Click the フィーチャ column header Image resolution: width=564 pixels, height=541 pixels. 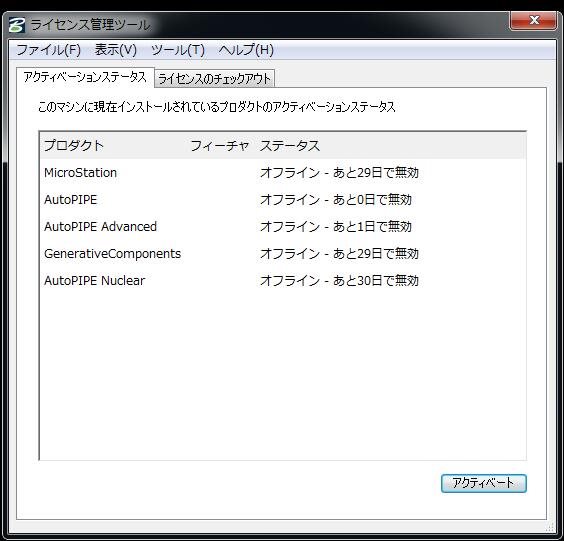(220, 146)
